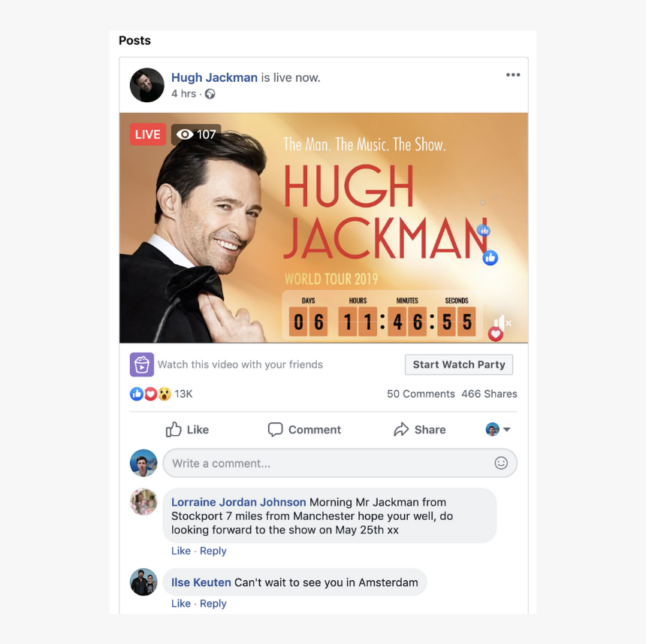Focus the 'Write a comment...' field
The image size is (646, 644).
(x=340, y=463)
